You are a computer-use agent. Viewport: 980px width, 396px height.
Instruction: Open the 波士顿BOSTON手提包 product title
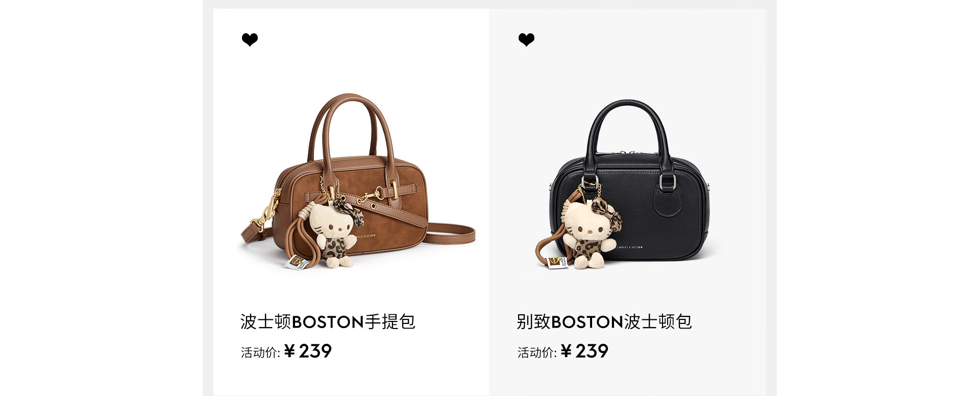click(328, 321)
